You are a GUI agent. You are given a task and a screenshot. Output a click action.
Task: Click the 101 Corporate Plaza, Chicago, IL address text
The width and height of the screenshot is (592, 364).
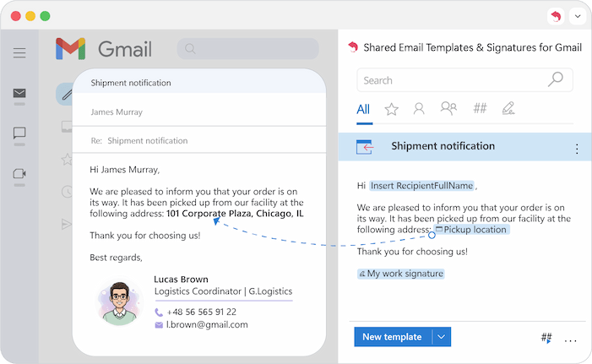[x=235, y=214]
